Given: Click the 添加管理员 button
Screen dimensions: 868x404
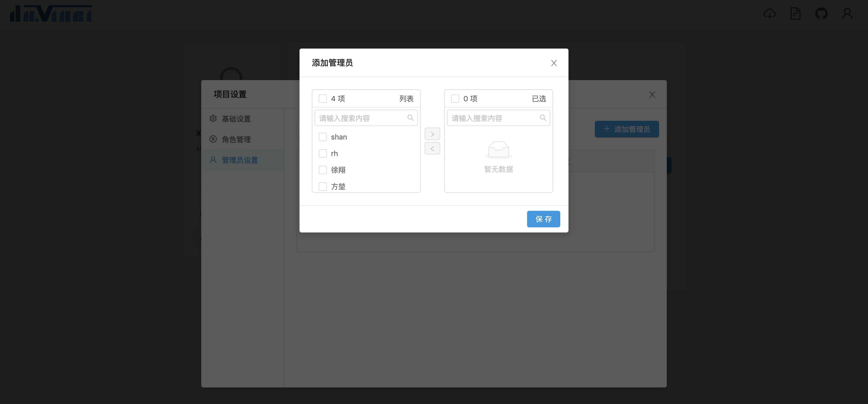Looking at the screenshot, I should (x=626, y=129).
